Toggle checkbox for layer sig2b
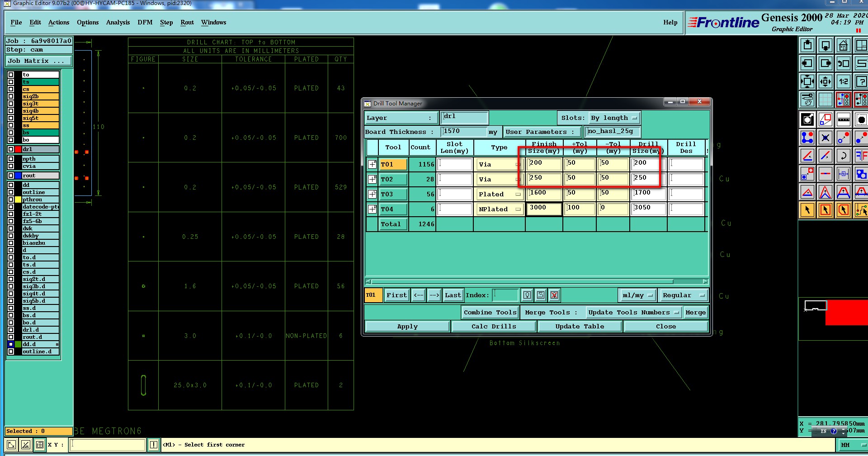The height and width of the screenshot is (456, 868). pyautogui.click(x=11, y=96)
